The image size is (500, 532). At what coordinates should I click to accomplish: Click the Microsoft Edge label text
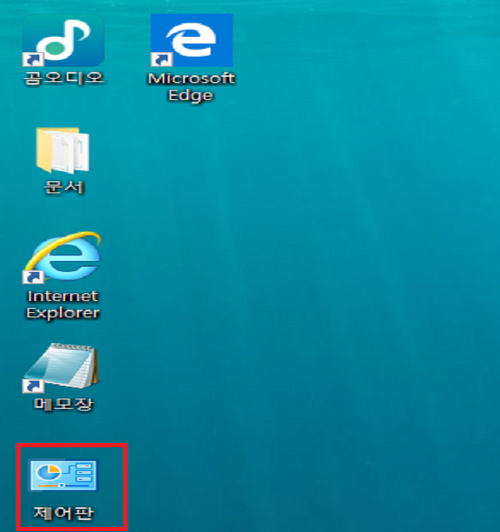(191, 87)
